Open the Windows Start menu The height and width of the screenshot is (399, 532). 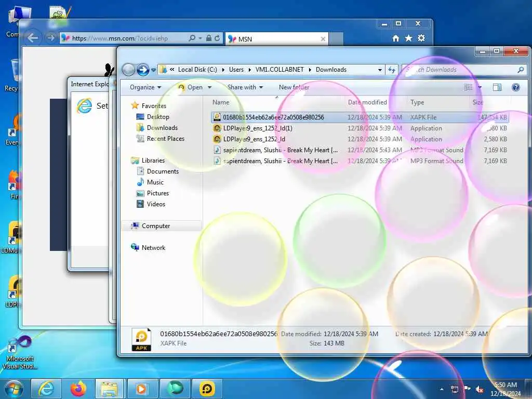[14, 389]
